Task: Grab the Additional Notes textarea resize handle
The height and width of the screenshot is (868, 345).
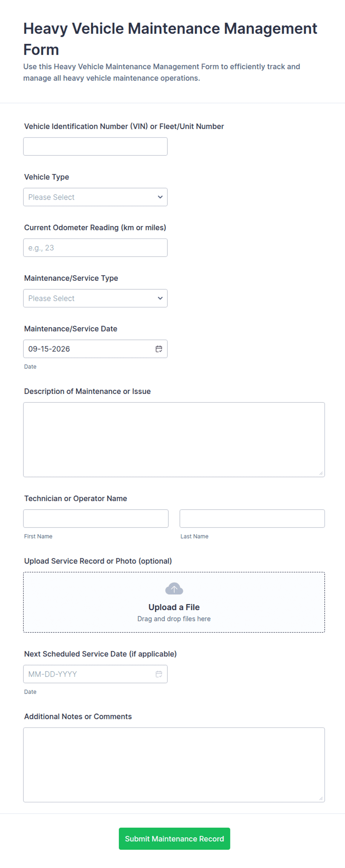Action: coord(321,799)
